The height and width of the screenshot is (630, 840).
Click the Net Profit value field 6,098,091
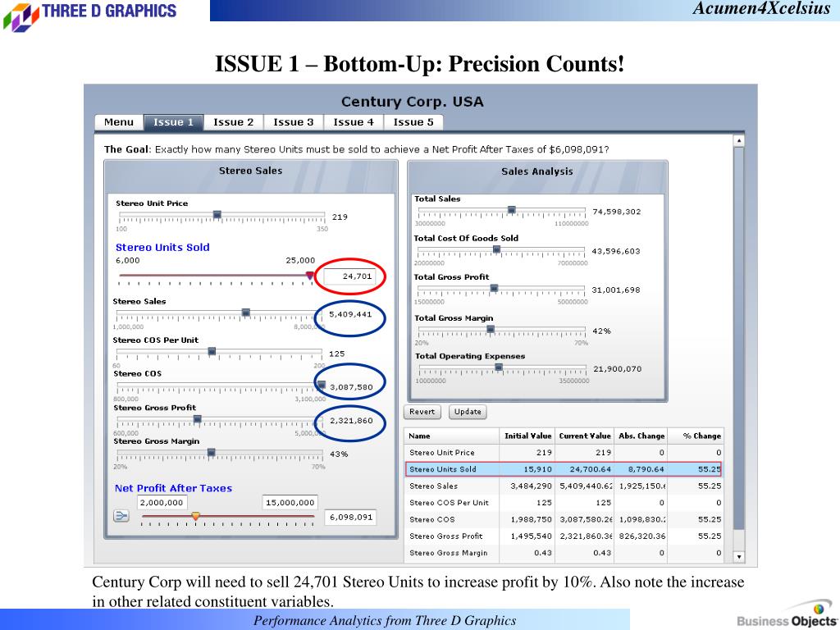[351, 517]
